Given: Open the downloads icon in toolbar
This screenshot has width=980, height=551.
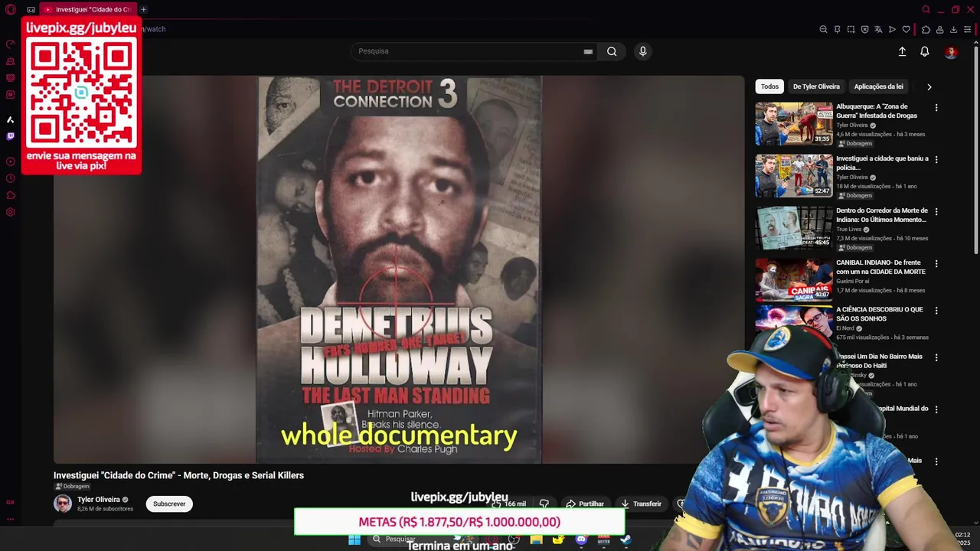Looking at the screenshot, I should pyautogui.click(x=953, y=29).
